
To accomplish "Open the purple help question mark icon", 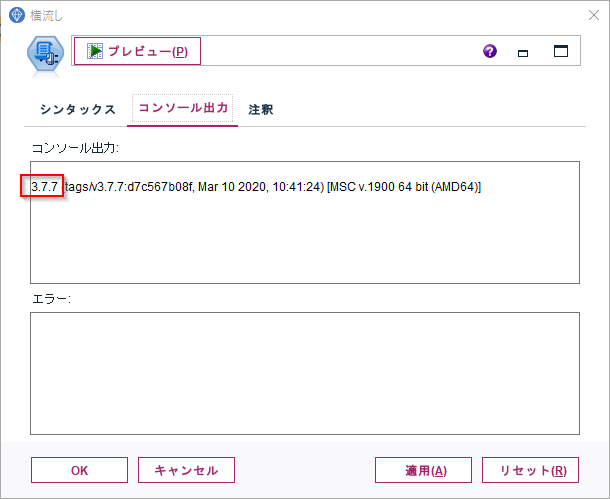I will pos(490,51).
